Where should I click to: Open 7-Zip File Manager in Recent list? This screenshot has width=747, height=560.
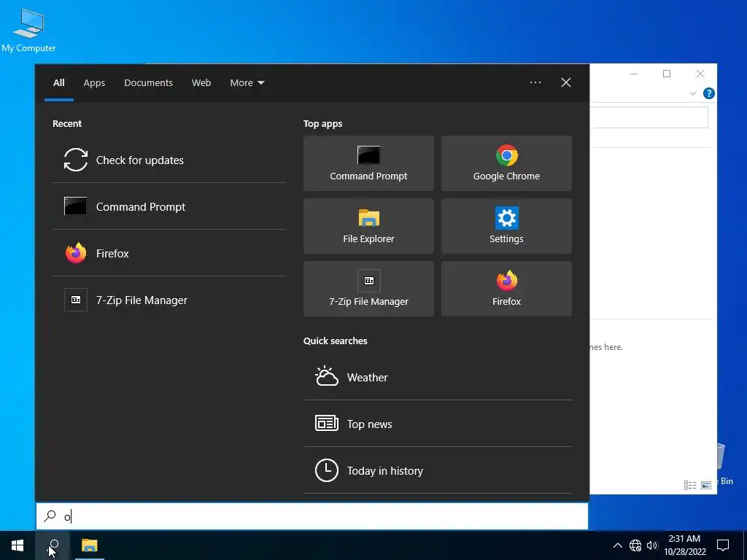click(169, 300)
